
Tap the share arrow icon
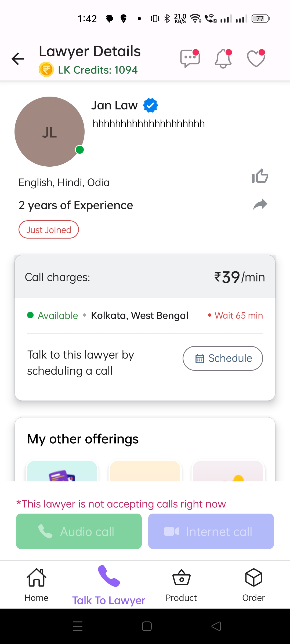[260, 204]
